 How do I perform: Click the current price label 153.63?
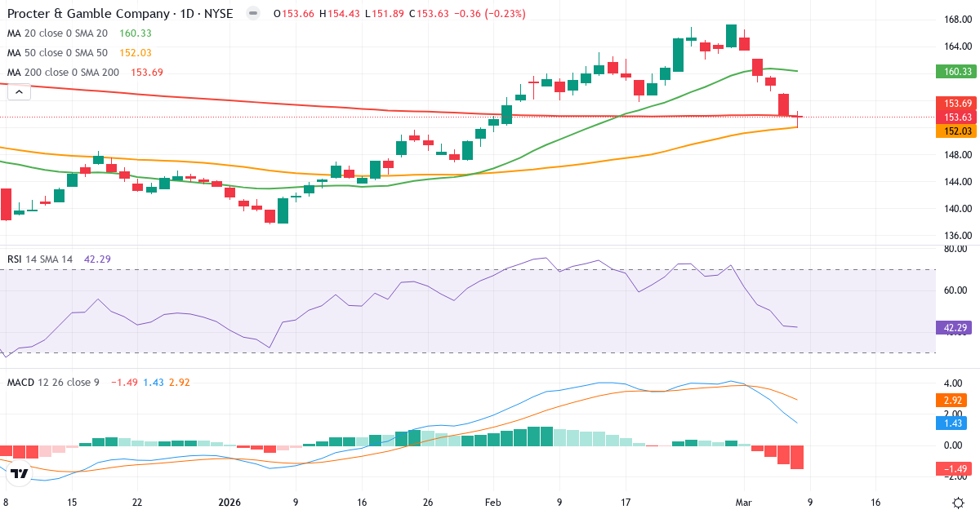(x=955, y=117)
